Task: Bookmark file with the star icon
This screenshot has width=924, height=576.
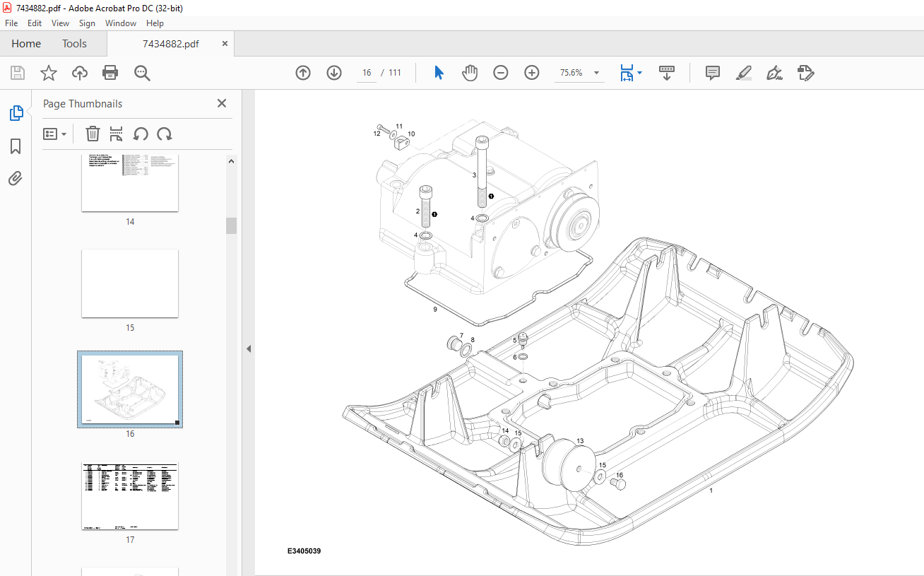Action: click(48, 73)
